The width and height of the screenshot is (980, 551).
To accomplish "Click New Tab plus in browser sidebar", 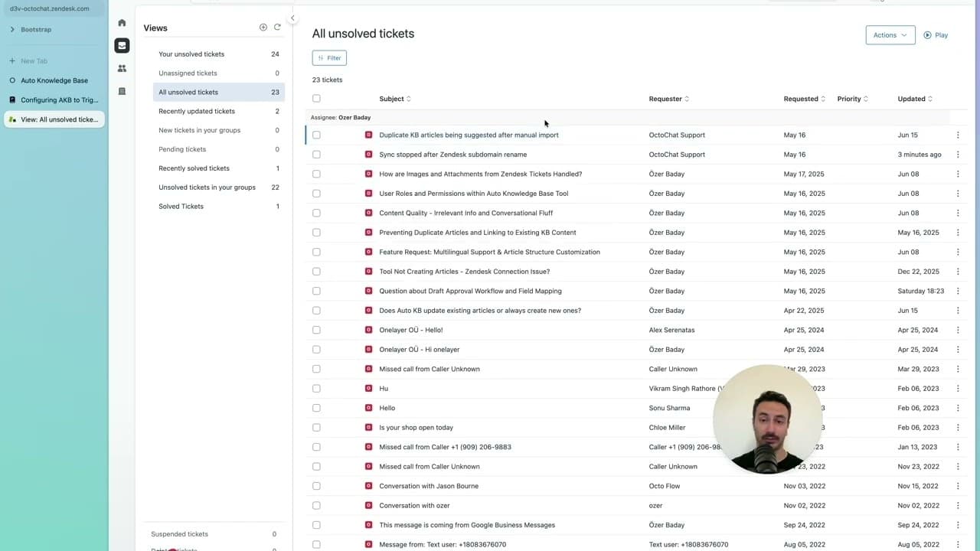I will [x=12, y=61].
